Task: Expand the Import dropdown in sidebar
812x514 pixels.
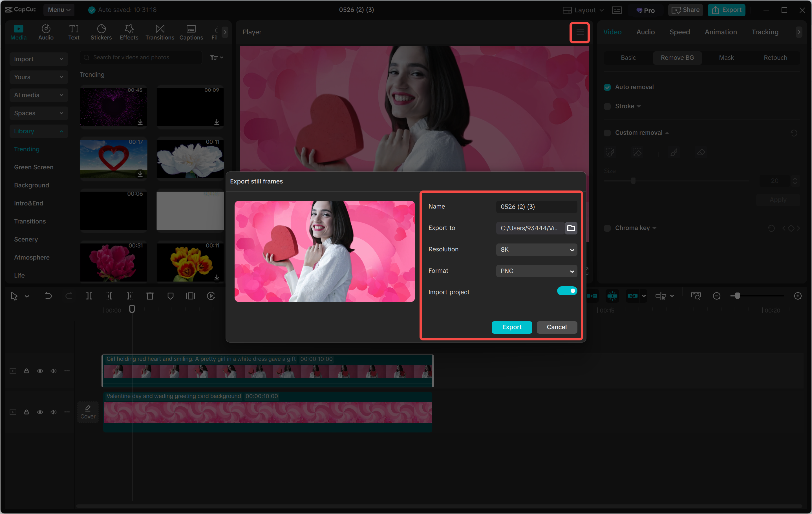Action: [x=38, y=59]
